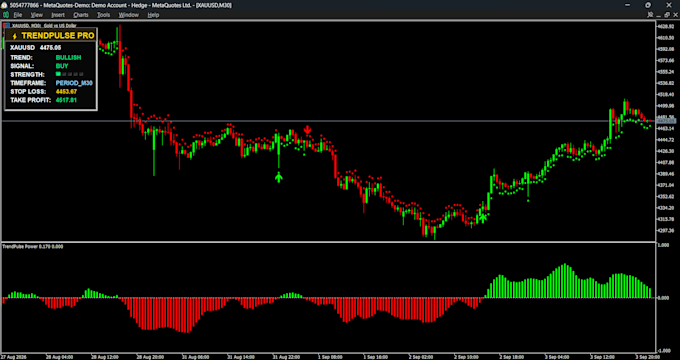Close the inner XAUUSD chart window

click(675, 15)
